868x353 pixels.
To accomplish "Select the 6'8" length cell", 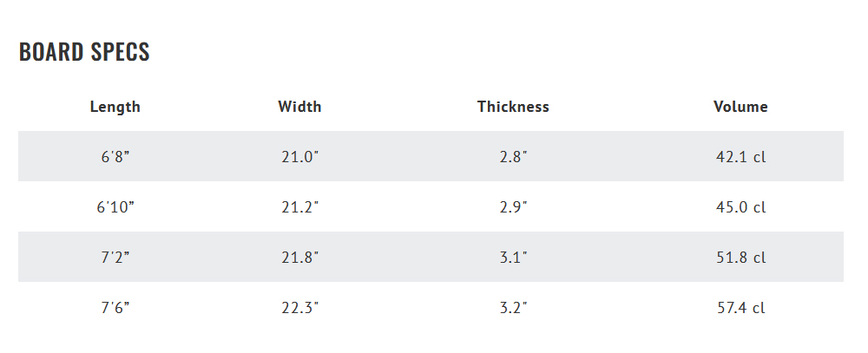I will coord(115,157).
